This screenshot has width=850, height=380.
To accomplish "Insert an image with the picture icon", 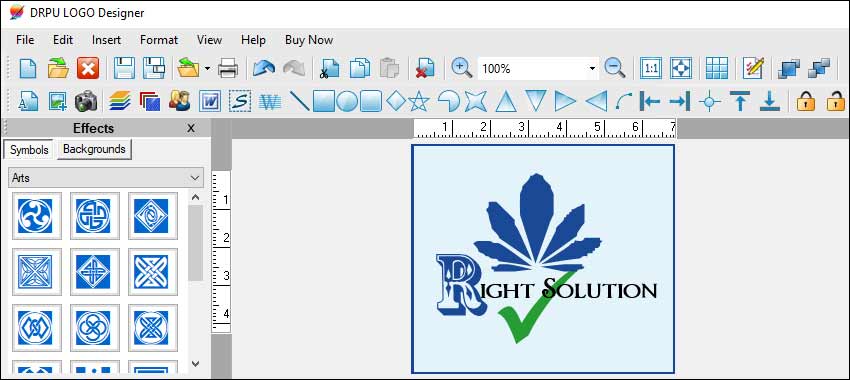I will pyautogui.click(x=57, y=101).
